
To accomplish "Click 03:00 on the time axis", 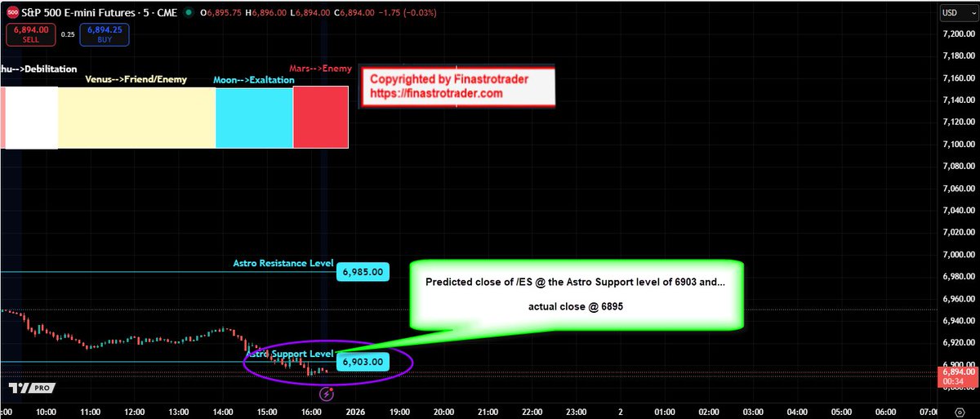I will point(752,412).
